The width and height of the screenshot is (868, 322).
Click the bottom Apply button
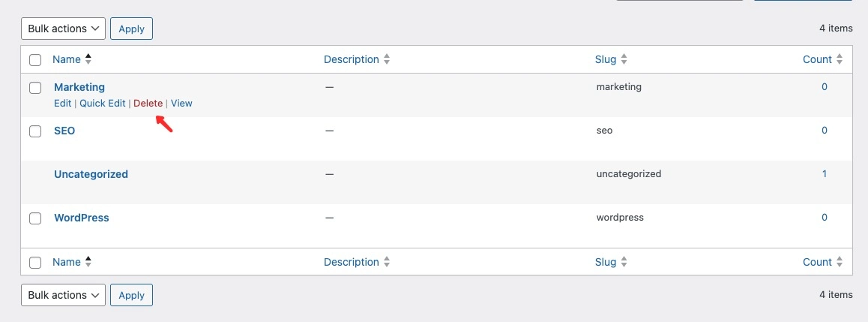pyautogui.click(x=131, y=295)
